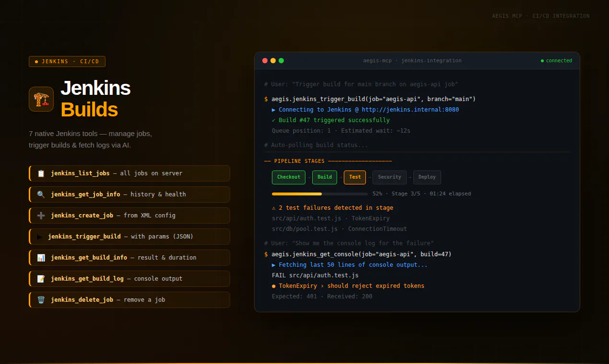The height and width of the screenshot is (364, 609).
Task: Click the checkmark before Build #47 triggered
Action: click(x=274, y=120)
